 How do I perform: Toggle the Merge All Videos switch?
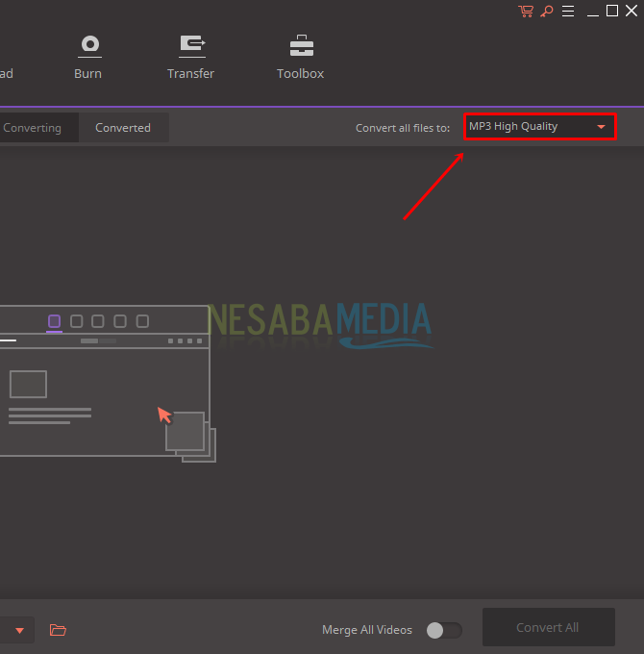pyautogui.click(x=444, y=630)
